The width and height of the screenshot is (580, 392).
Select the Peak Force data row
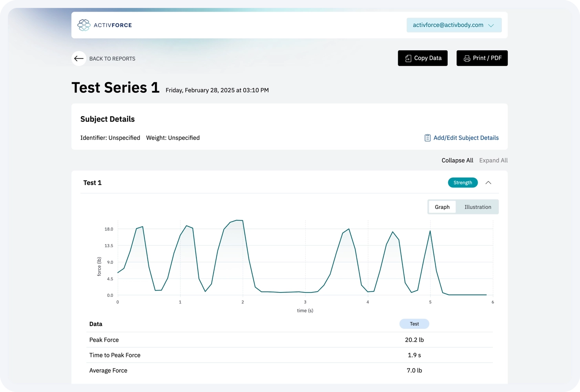tap(289, 340)
